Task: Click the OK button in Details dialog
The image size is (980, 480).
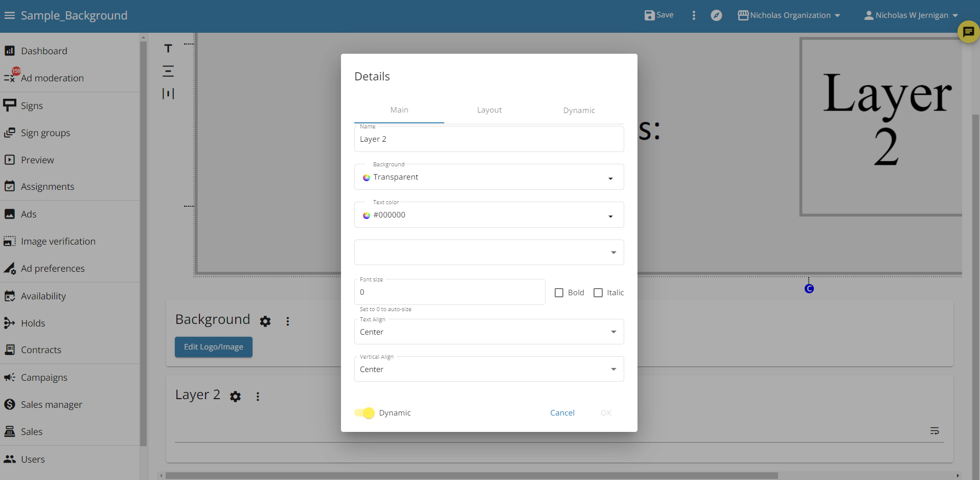Action: point(606,413)
